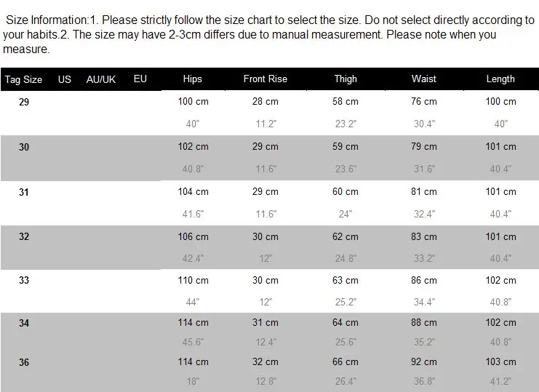Click the AU/UK column header
Image resolution: width=539 pixels, height=392 pixels.
tap(101, 79)
